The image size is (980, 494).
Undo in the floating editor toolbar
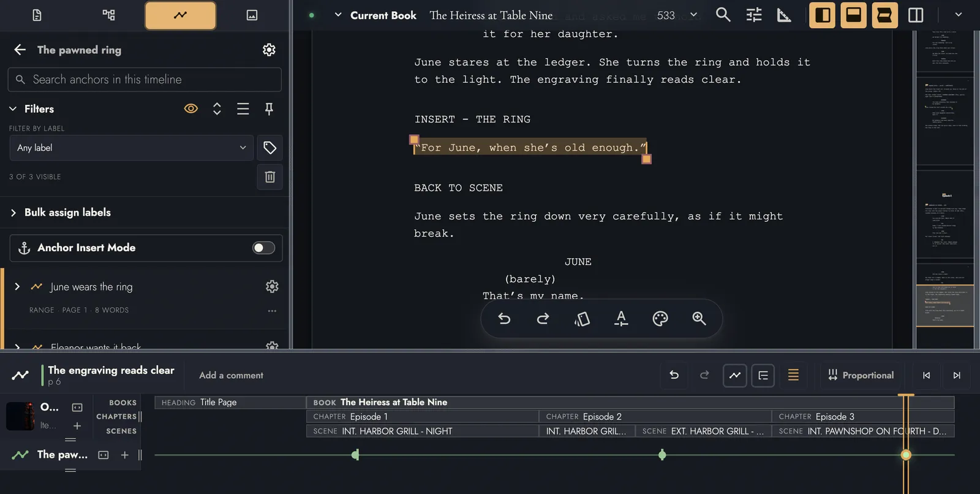(504, 319)
